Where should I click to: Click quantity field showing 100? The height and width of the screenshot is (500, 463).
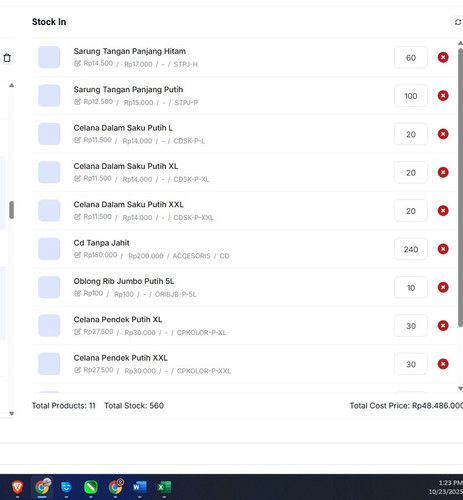411,96
